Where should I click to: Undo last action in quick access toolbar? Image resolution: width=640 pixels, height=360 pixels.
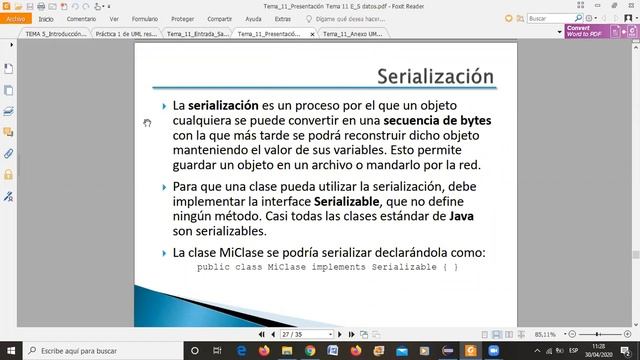(75, 7)
